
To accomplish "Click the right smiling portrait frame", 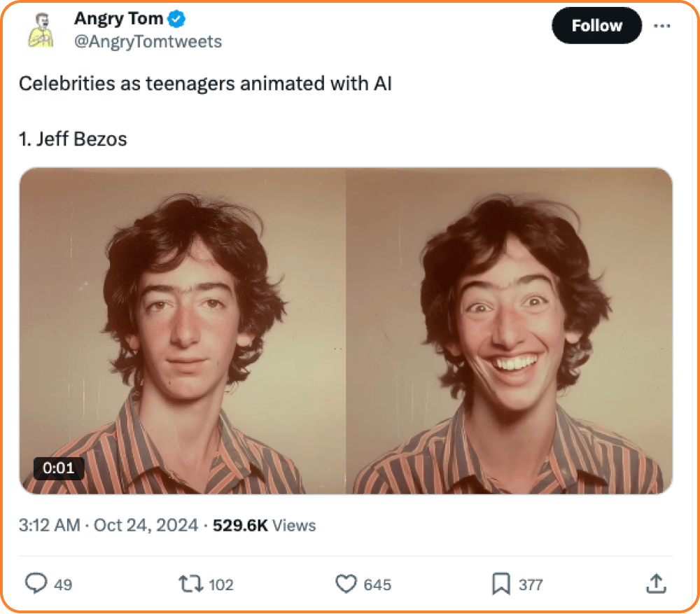I will 510,331.
